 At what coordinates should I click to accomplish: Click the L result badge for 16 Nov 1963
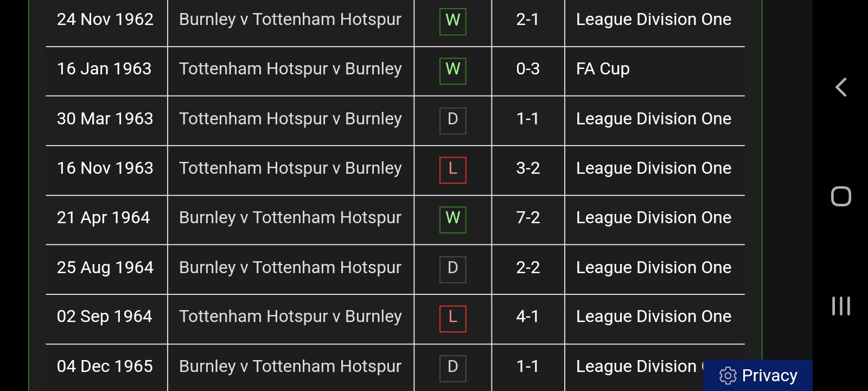(453, 169)
